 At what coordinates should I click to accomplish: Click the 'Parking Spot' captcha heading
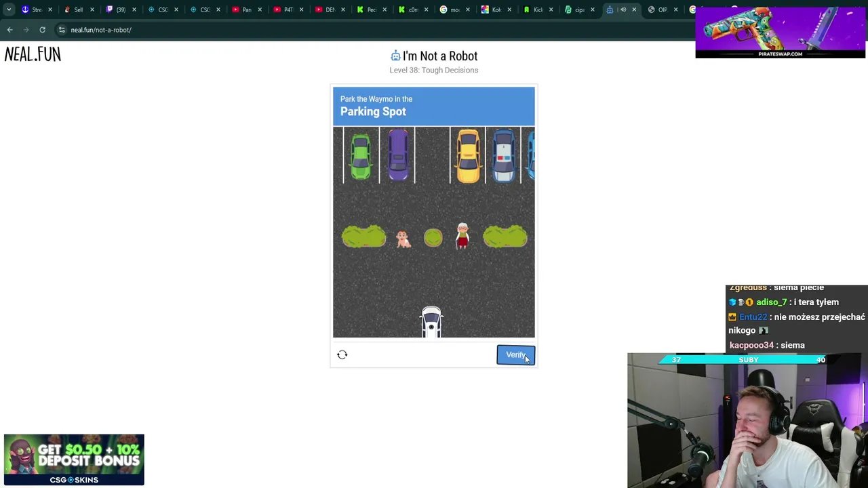click(373, 112)
